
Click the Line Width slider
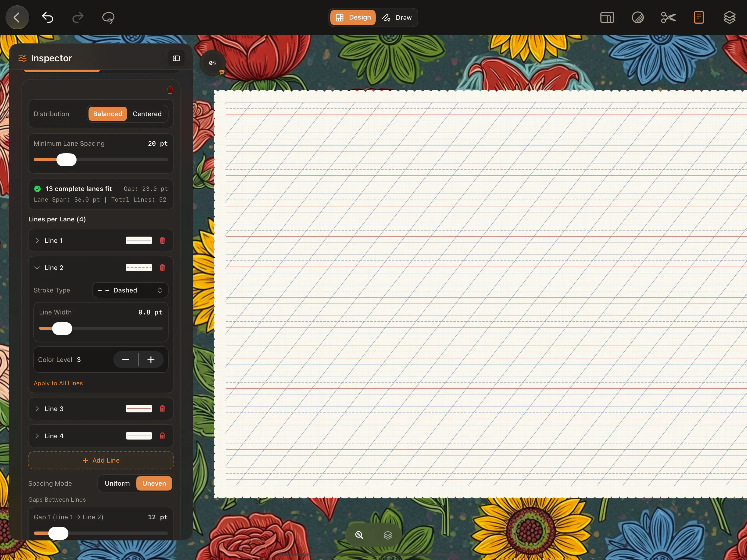click(x=101, y=329)
